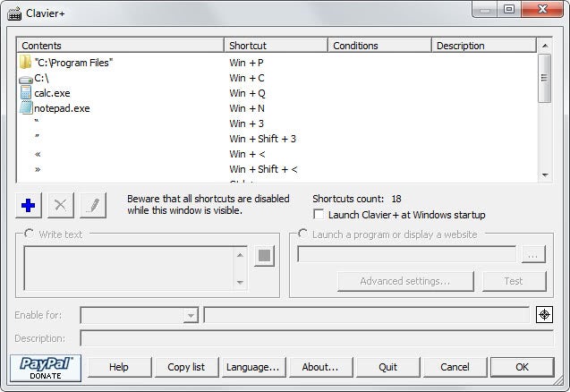570x392 pixels.
Task: Click the program path input field
Action: point(406,254)
